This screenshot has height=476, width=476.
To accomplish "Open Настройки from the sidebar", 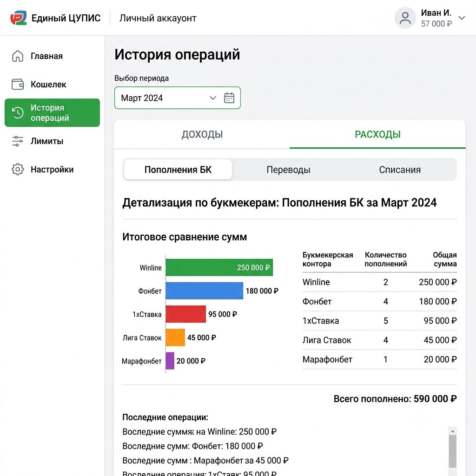I will (x=52, y=169).
